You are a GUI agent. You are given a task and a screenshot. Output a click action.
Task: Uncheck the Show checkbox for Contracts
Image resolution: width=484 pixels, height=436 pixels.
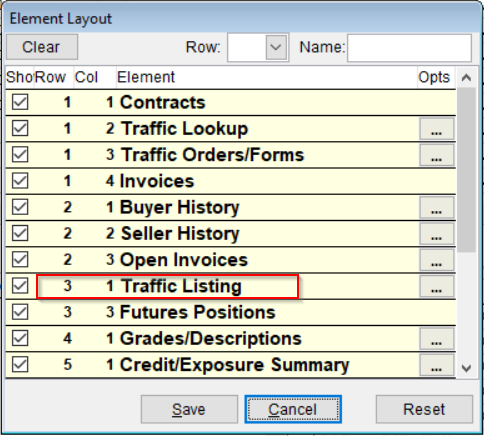[20, 102]
